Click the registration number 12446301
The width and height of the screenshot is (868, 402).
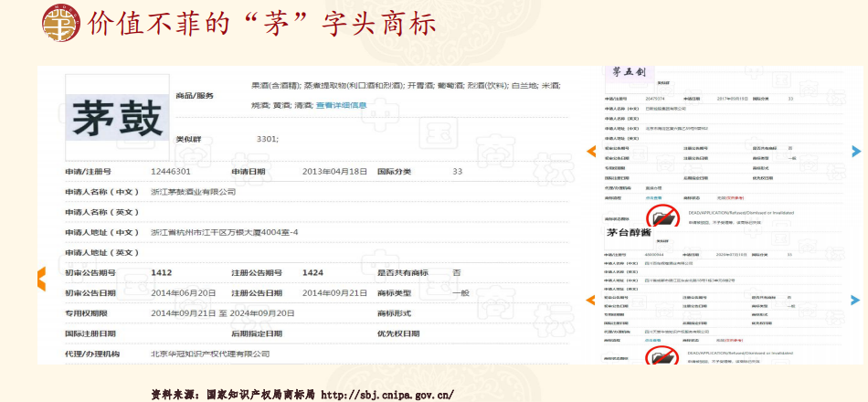tap(171, 172)
